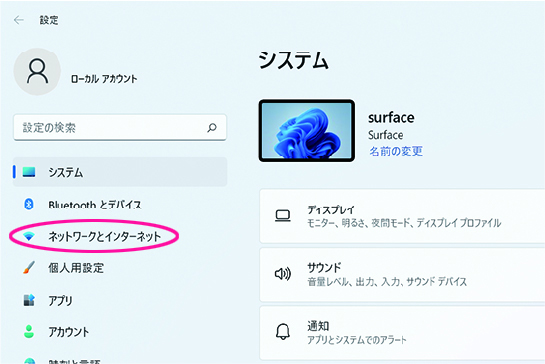
Task: Click the Bluetooth icon in sidebar
Action: pyautogui.click(x=29, y=204)
